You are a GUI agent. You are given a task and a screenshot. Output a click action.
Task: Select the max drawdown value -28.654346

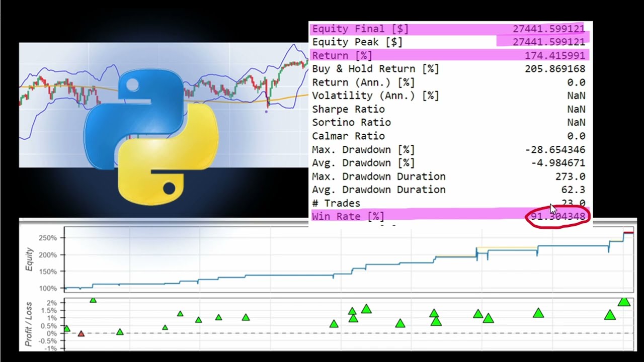point(555,149)
